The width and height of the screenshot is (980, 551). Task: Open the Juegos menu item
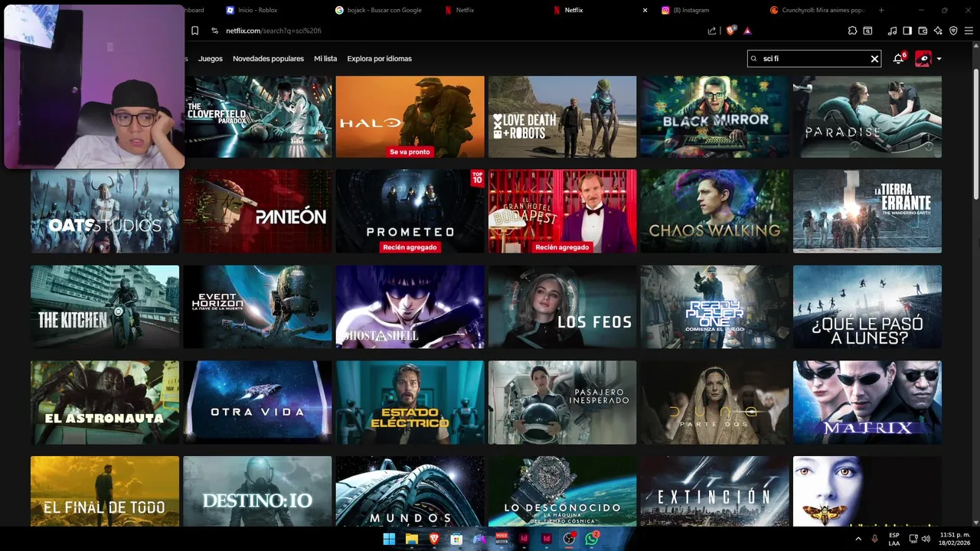pos(211,59)
